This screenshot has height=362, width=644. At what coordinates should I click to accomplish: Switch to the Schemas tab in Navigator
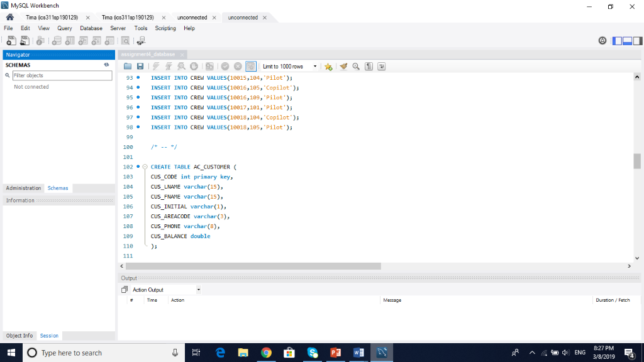tap(57, 188)
